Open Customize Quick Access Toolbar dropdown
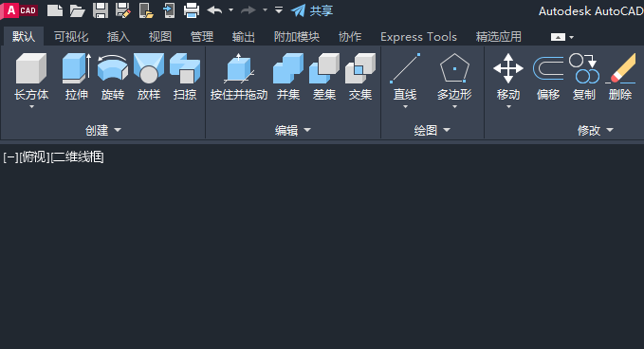644x349 pixels. pos(279,9)
